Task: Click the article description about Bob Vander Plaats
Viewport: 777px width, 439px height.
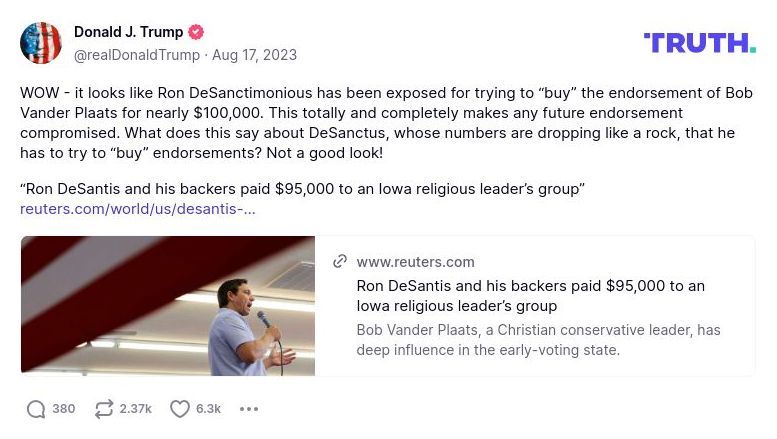Action: click(x=538, y=340)
